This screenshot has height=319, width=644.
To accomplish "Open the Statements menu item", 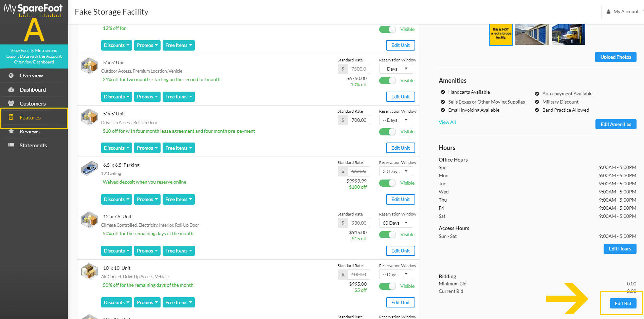I will [x=34, y=145].
